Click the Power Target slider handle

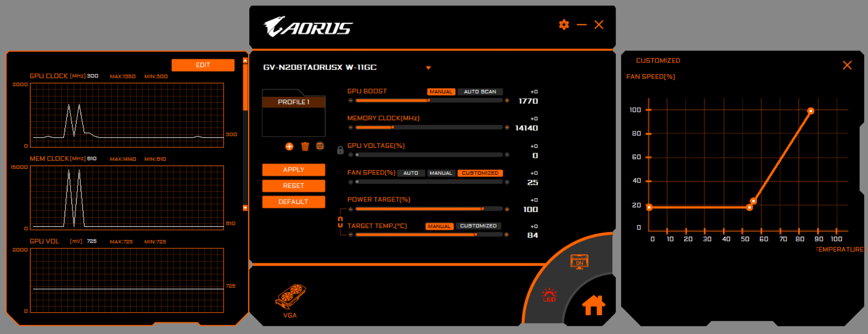point(483,209)
